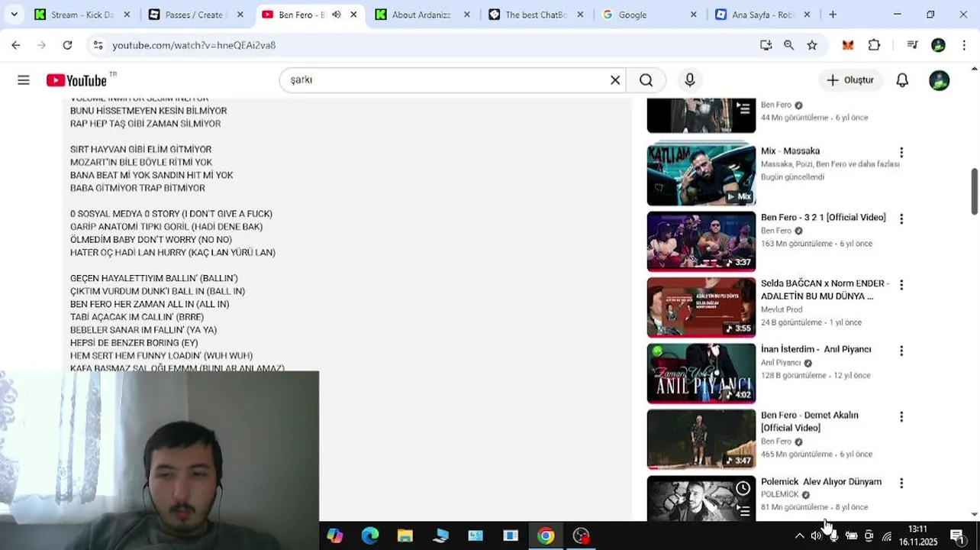This screenshot has height=550, width=980.
Task: Open the Chrome profile avatar
Action: click(x=938, y=45)
